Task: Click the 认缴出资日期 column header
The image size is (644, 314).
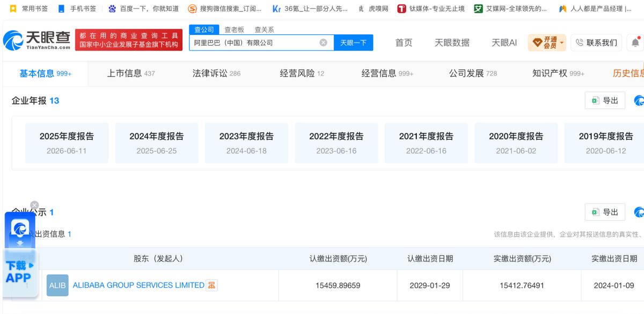Action: (430, 258)
